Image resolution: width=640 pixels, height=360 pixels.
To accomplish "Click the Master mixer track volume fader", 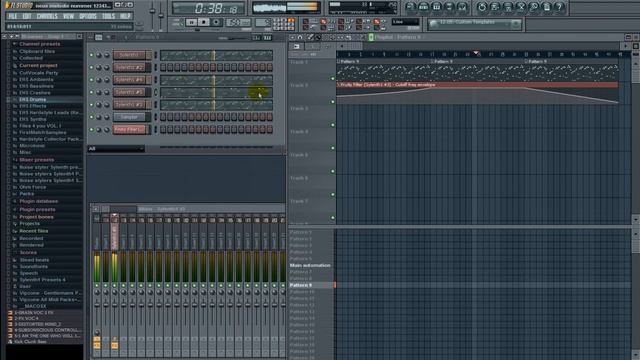I will (x=97, y=304).
